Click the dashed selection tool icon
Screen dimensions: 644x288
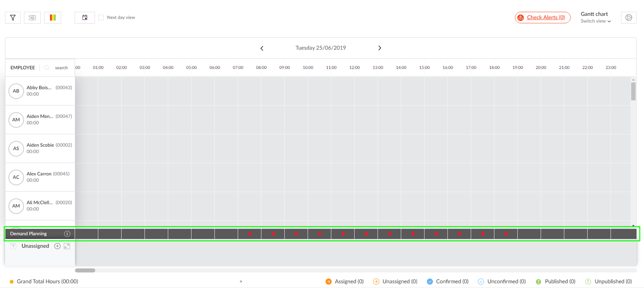(x=32, y=18)
